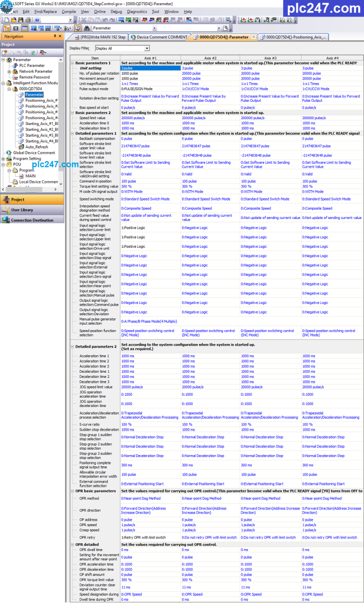Click the Auto_Refresh icon in project tree
This screenshot has width=364, height=603.
coord(21,147)
